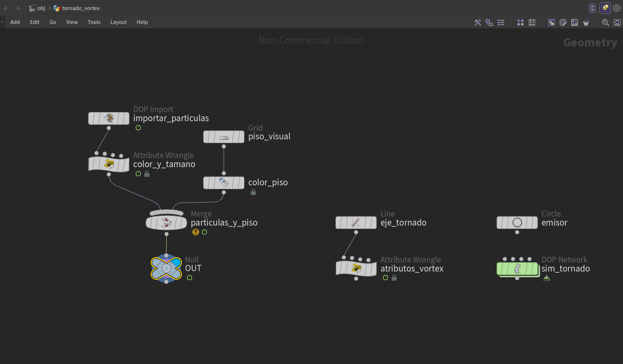Toggle the pin pane button
The width and height of the screenshot is (623, 364).
coord(605,8)
